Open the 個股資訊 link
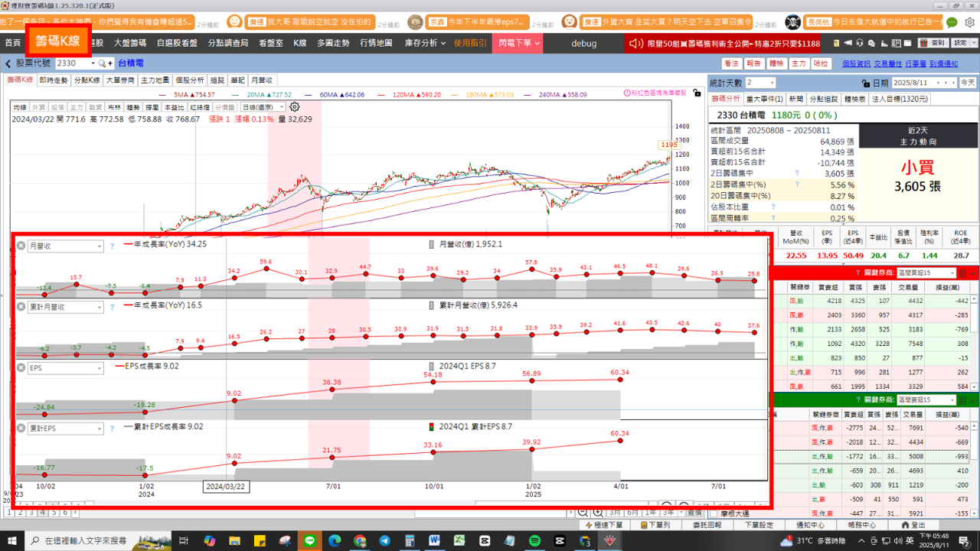 tap(856, 64)
